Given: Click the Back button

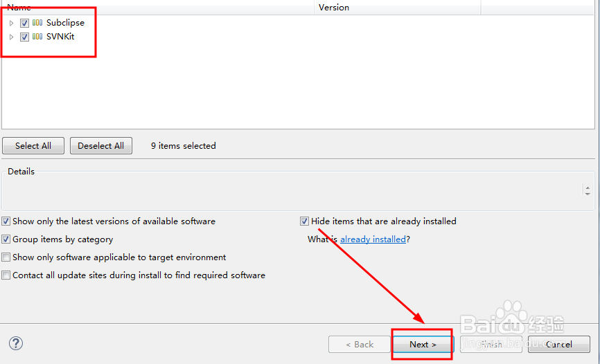Looking at the screenshot, I should click(x=360, y=345).
